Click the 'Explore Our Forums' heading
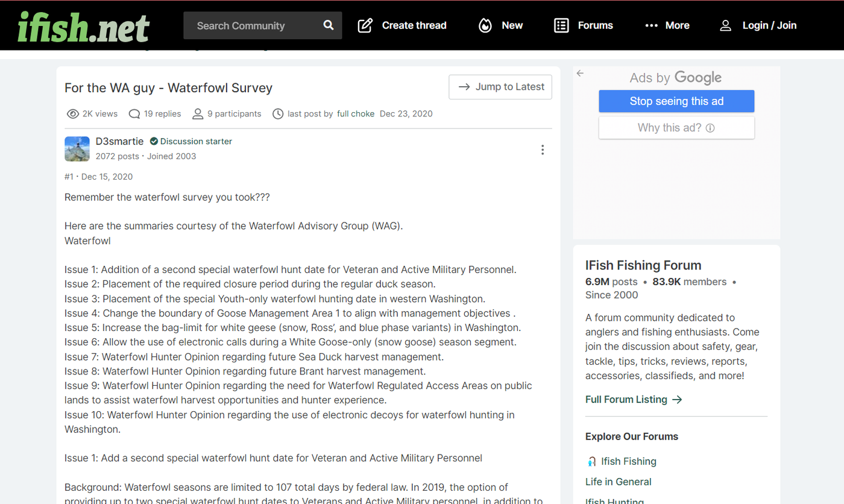The width and height of the screenshot is (844, 504). pyautogui.click(x=632, y=436)
